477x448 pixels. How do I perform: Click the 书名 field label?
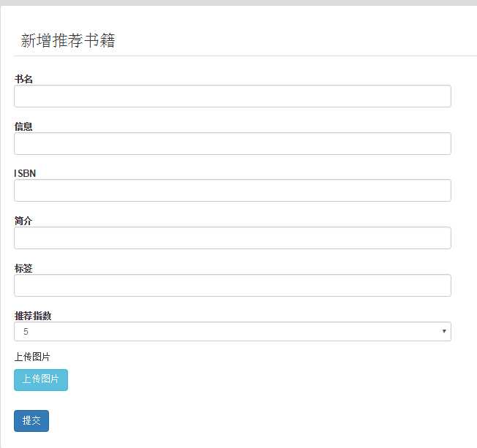[23, 79]
